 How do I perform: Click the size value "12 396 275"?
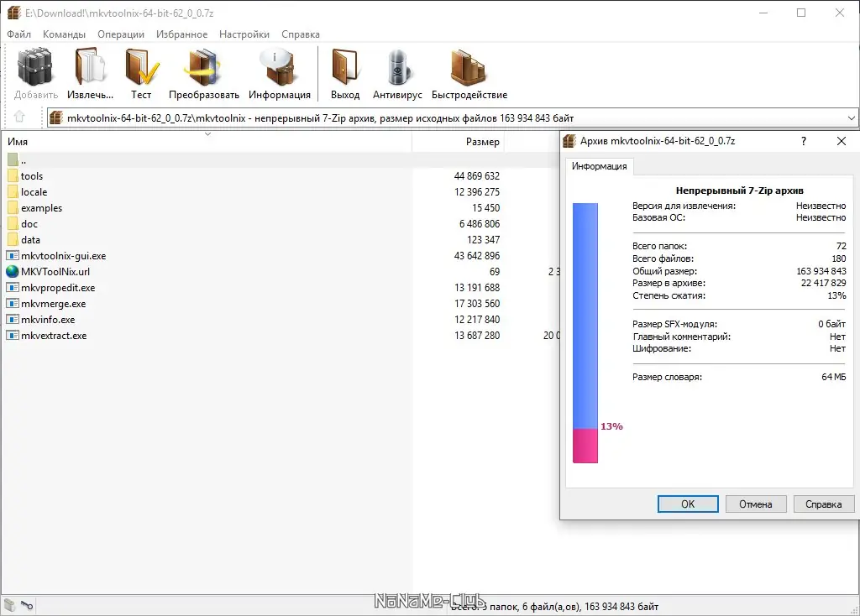click(x=477, y=192)
